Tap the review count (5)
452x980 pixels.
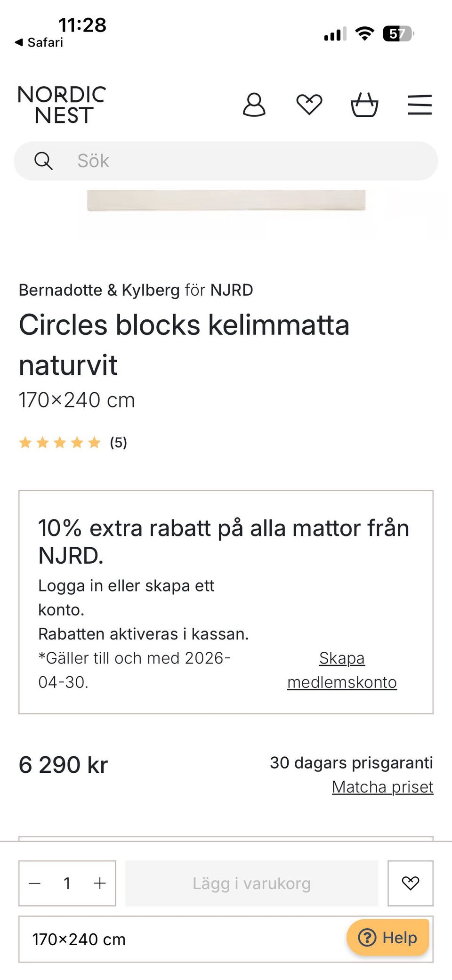118,443
